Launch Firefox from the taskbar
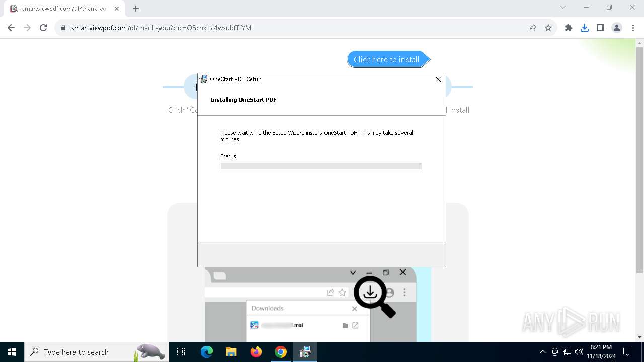The image size is (644, 362). pyautogui.click(x=256, y=352)
